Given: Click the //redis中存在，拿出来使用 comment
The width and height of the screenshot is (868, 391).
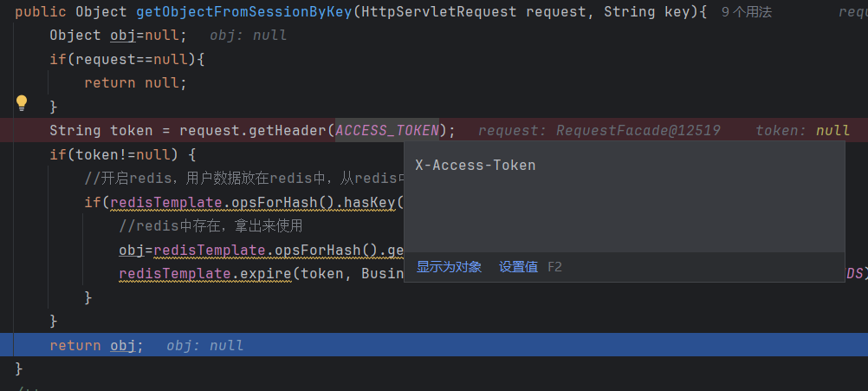Looking at the screenshot, I should point(211,226).
